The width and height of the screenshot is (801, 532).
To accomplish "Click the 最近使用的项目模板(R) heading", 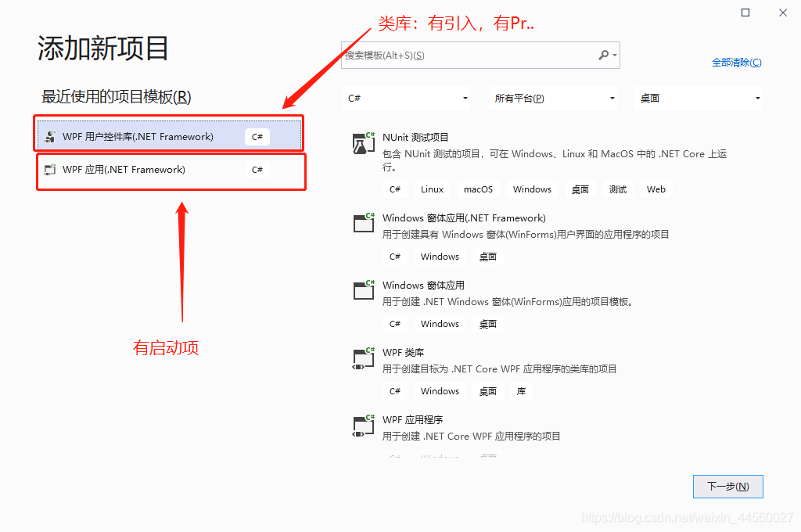I will (x=116, y=96).
